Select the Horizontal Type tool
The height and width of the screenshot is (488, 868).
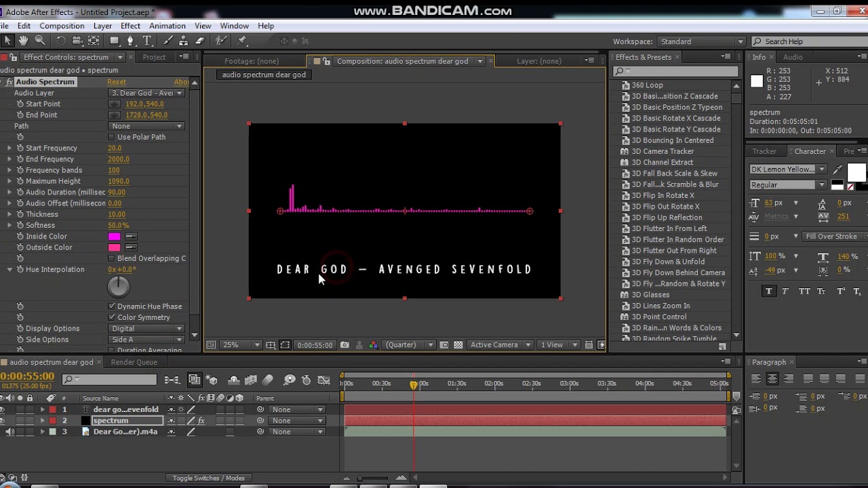(x=147, y=41)
